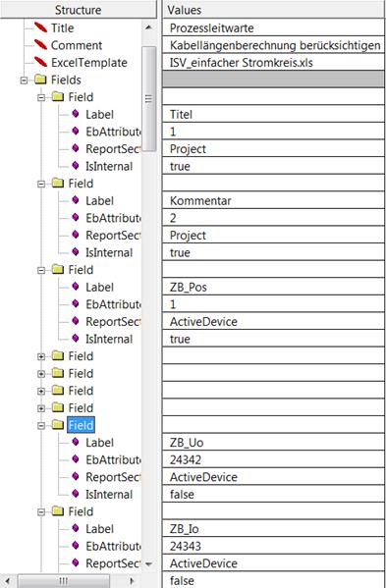The height and width of the screenshot is (588, 386).
Task: Click the Structure column header
Action: tap(79, 10)
